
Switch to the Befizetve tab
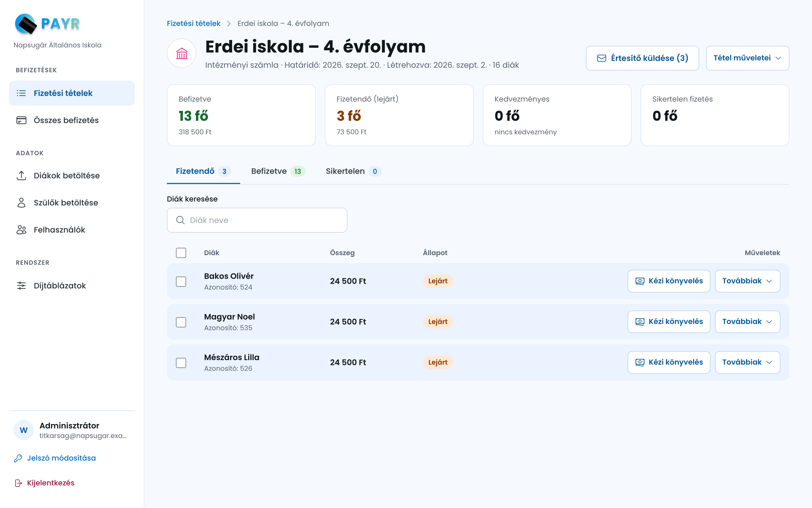pyautogui.click(x=278, y=171)
